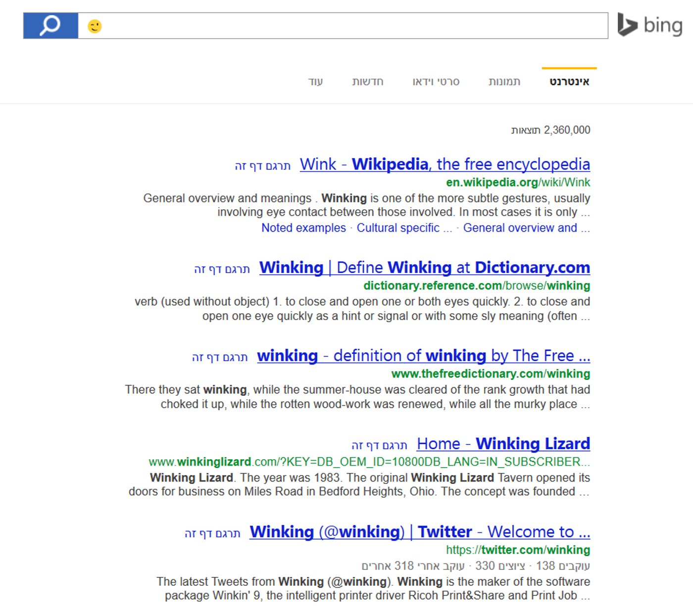Open the Winking (@winking) Twitter result
This screenshot has height=616, width=693.
coord(420,532)
